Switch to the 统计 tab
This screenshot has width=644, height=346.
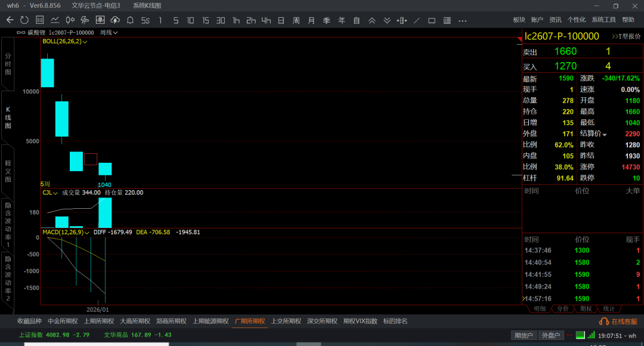pos(609,308)
